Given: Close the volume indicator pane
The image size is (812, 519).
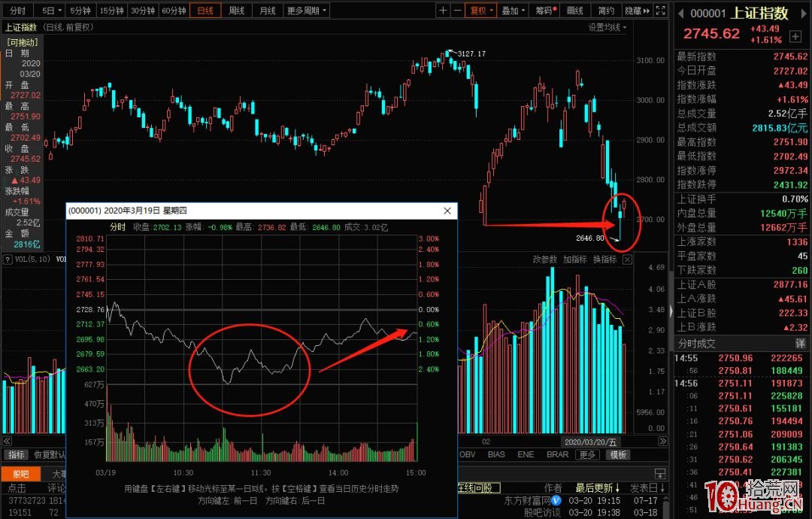Looking at the screenshot, I should click(627, 259).
